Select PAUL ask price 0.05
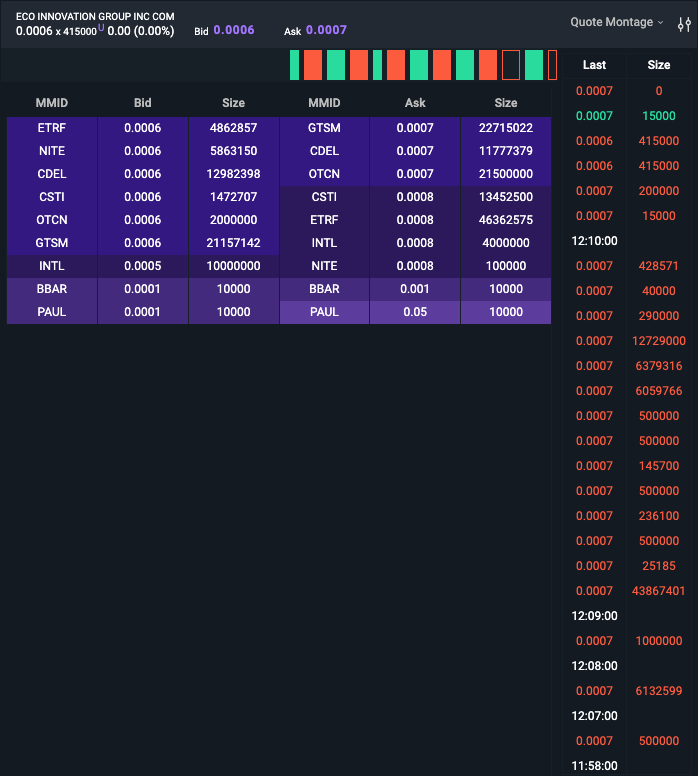 pyautogui.click(x=415, y=312)
